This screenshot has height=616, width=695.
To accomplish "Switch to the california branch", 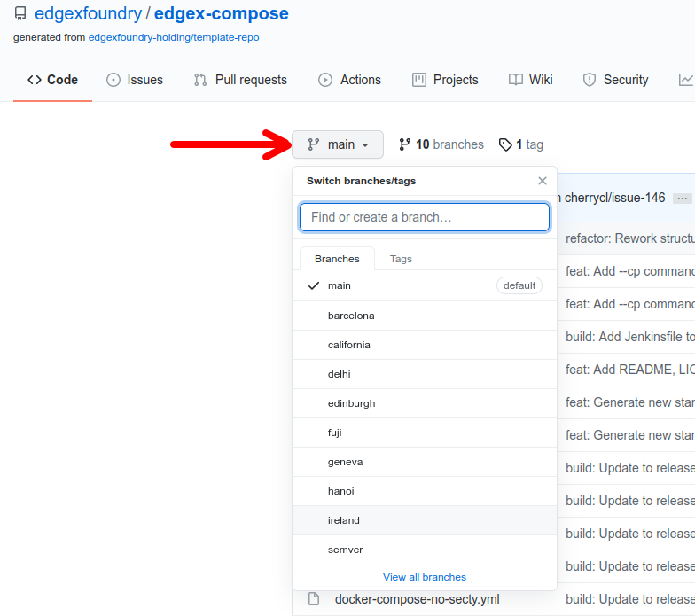I will click(425, 345).
